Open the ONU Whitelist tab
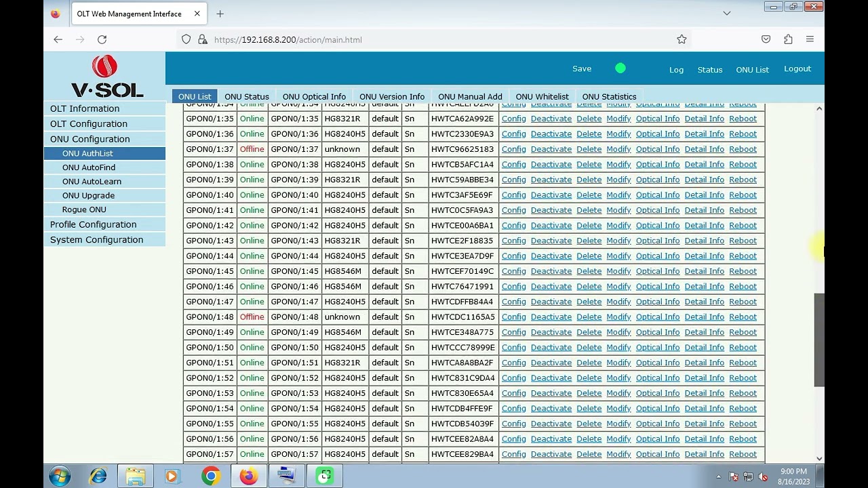This screenshot has height=488, width=868. click(542, 97)
